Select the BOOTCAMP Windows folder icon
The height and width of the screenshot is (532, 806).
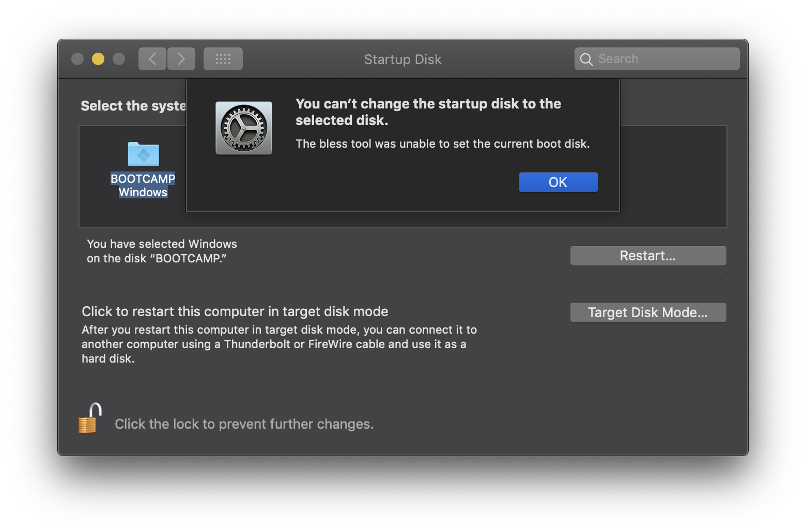coord(143,154)
